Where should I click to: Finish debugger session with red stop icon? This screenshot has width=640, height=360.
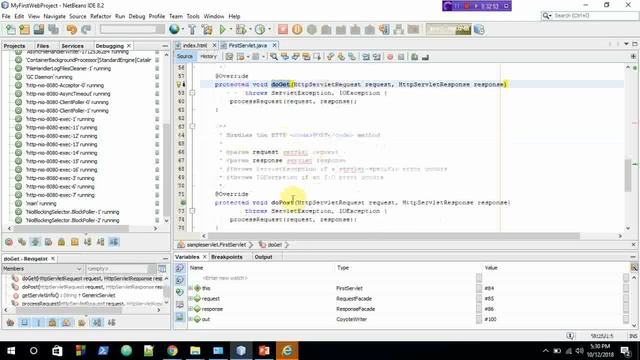[282, 29]
